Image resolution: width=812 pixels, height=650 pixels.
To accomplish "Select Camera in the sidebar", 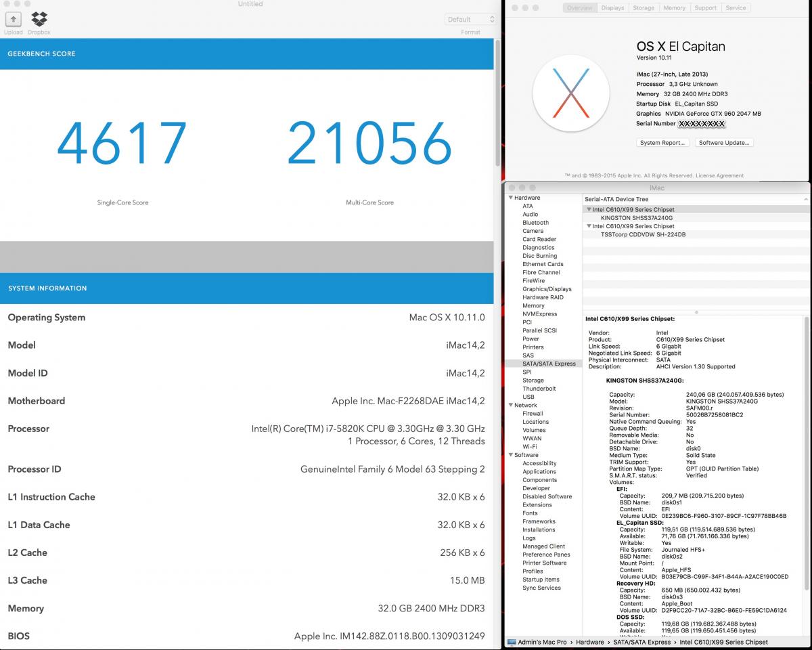I will click(533, 231).
